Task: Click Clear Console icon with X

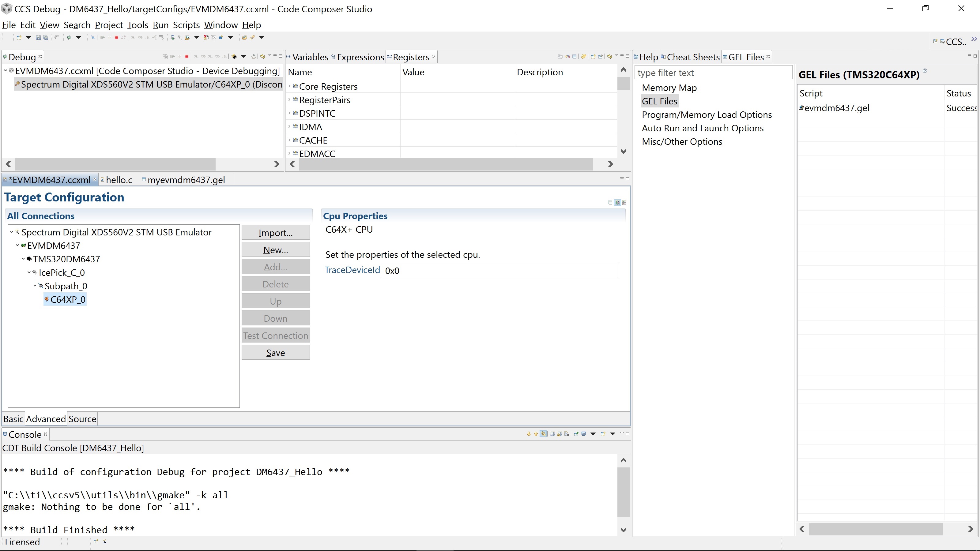Action: point(567,434)
